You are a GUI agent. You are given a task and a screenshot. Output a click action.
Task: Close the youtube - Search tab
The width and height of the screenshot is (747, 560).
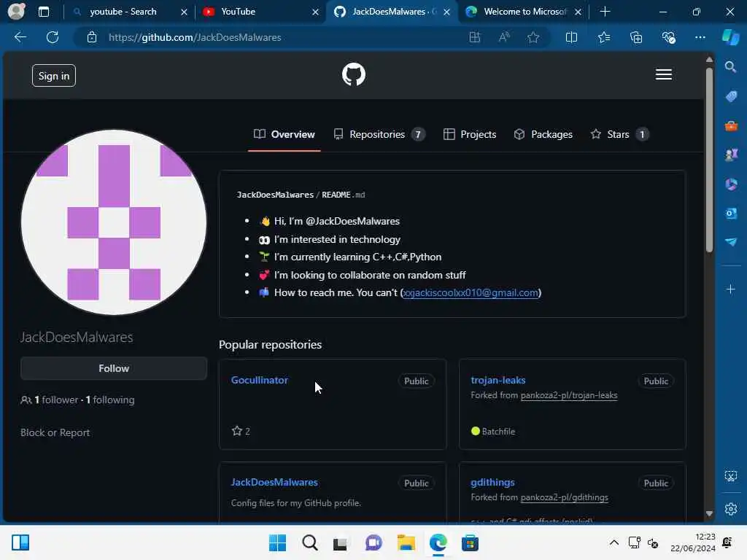pos(184,12)
